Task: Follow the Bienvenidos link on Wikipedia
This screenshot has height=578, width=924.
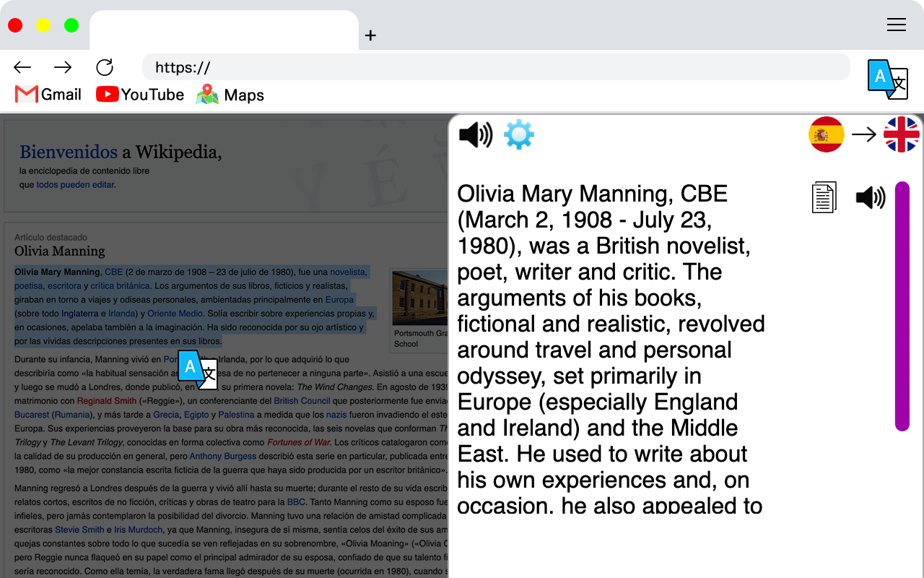Action: click(x=69, y=152)
